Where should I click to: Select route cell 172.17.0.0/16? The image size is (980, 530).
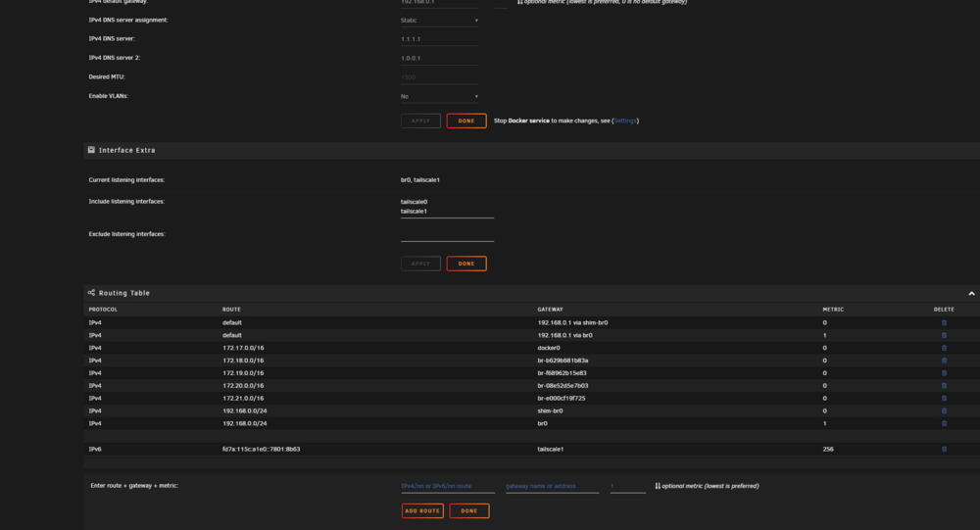click(x=243, y=348)
